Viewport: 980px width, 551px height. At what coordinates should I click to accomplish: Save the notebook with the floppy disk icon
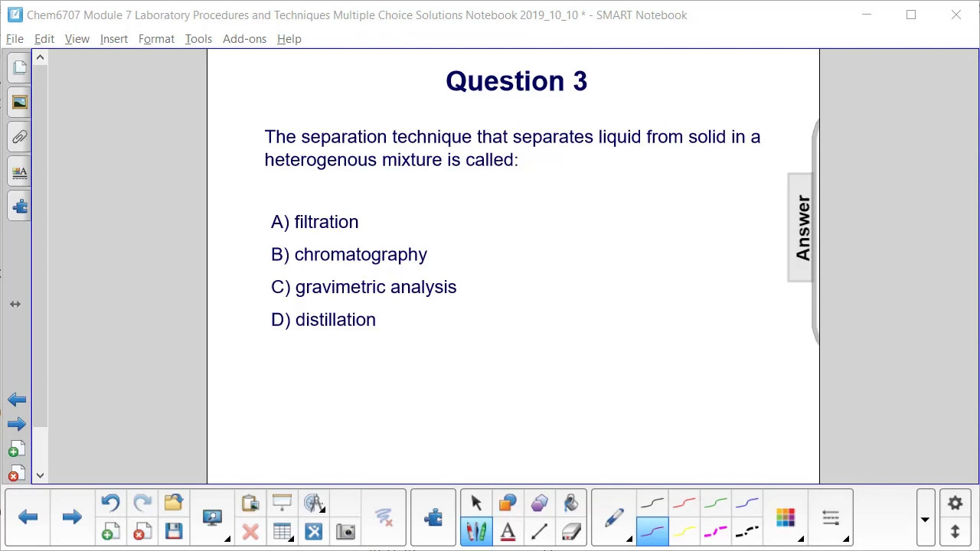[x=174, y=532]
